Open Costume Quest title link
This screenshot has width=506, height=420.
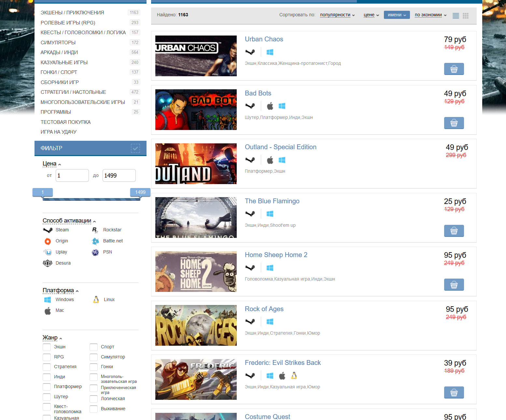click(267, 416)
